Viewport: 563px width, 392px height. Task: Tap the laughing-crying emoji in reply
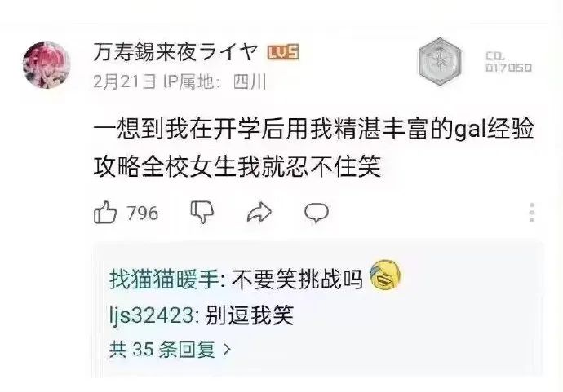coord(386,275)
